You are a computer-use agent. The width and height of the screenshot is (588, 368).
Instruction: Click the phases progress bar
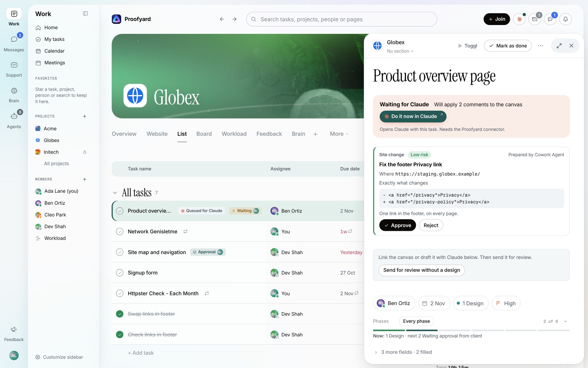coord(471,330)
